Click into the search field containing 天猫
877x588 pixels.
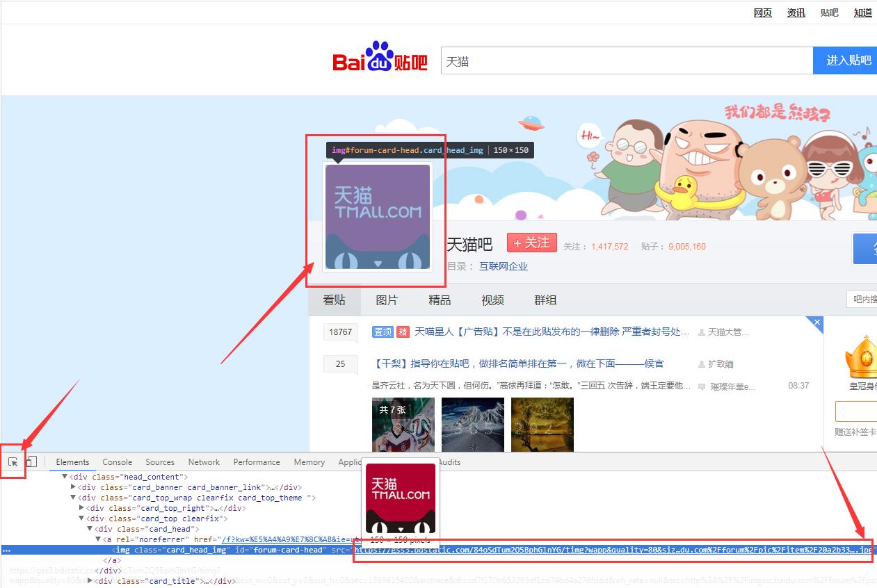[627, 61]
